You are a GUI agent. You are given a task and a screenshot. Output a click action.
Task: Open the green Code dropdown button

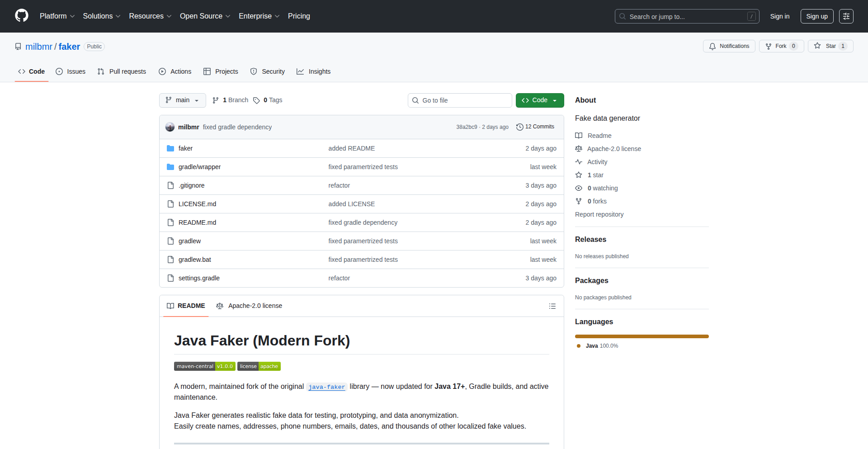pos(540,100)
